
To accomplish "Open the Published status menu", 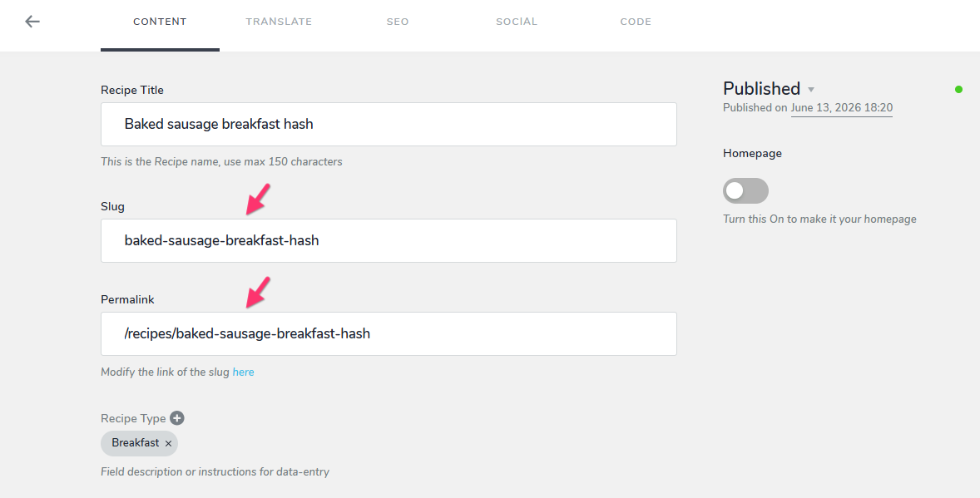I will point(761,88).
